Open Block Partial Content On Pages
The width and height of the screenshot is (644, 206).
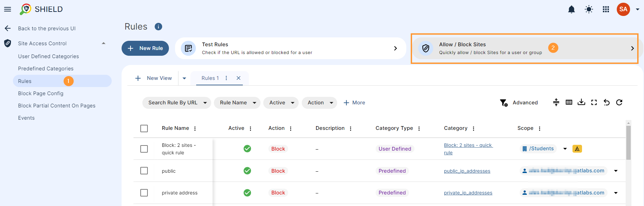[x=57, y=106]
